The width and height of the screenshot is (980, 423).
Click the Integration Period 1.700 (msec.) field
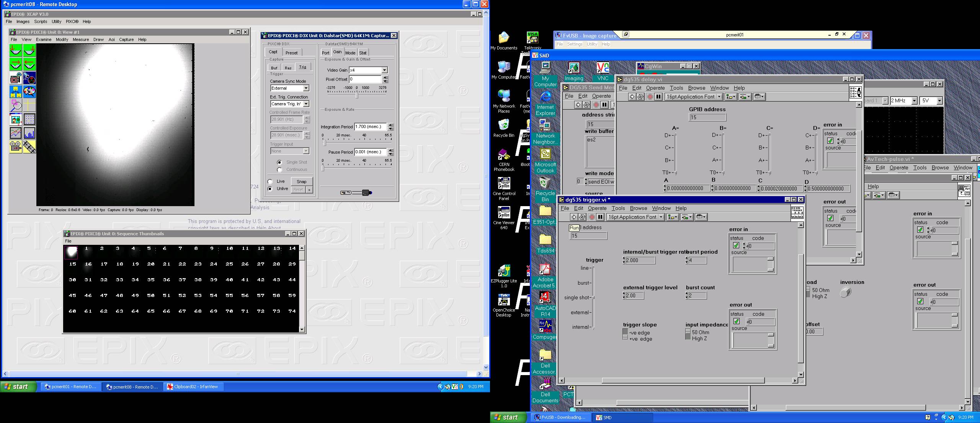point(371,127)
